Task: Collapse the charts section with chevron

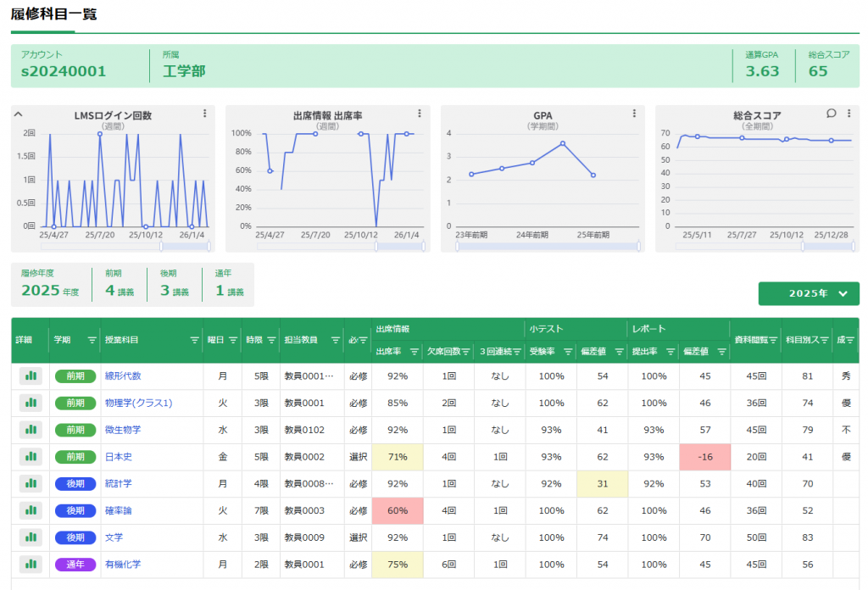Action: (x=19, y=114)
